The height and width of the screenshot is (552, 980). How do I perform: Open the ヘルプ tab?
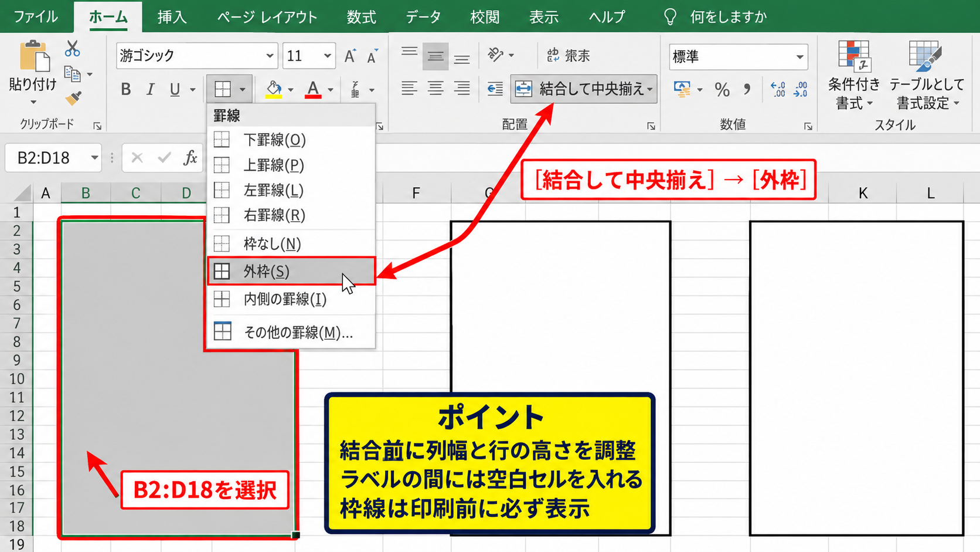tap(607, 16)
